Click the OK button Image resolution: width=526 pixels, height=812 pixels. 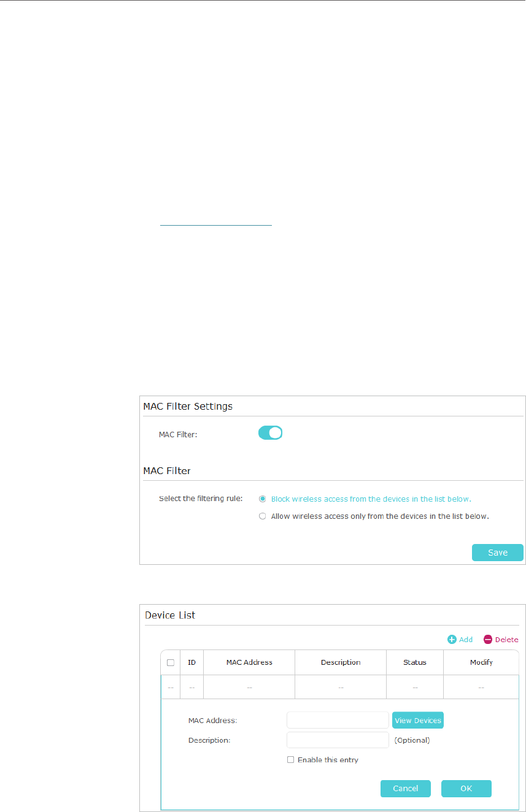click(466, 788)
